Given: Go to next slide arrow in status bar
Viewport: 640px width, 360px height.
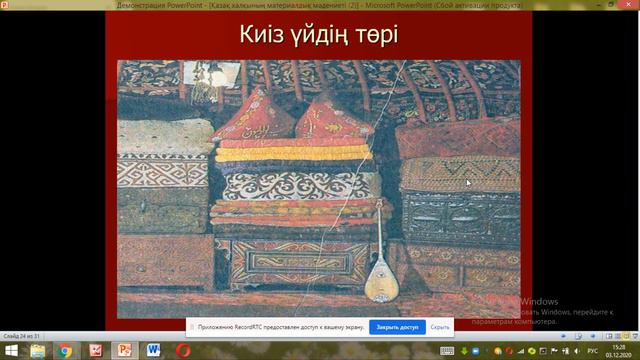Looking at the screenshot, I should [593, 336].
